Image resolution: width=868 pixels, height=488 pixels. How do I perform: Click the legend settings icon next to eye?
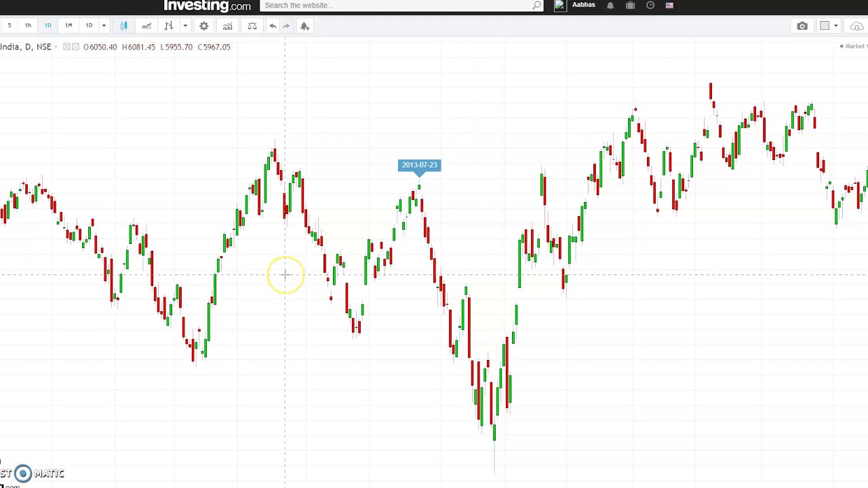(76, 47)
